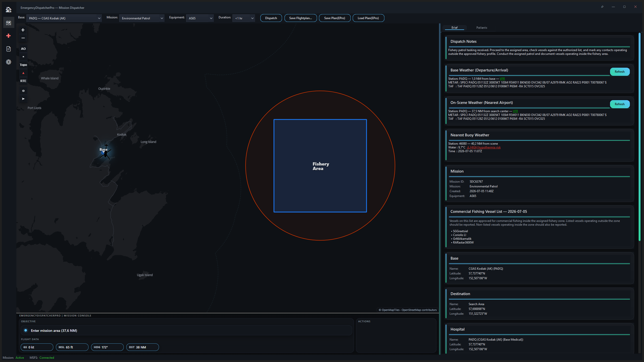644x362 pixels.
Task: Open the home icon in sidebar
Action: [x=9, y=10]
